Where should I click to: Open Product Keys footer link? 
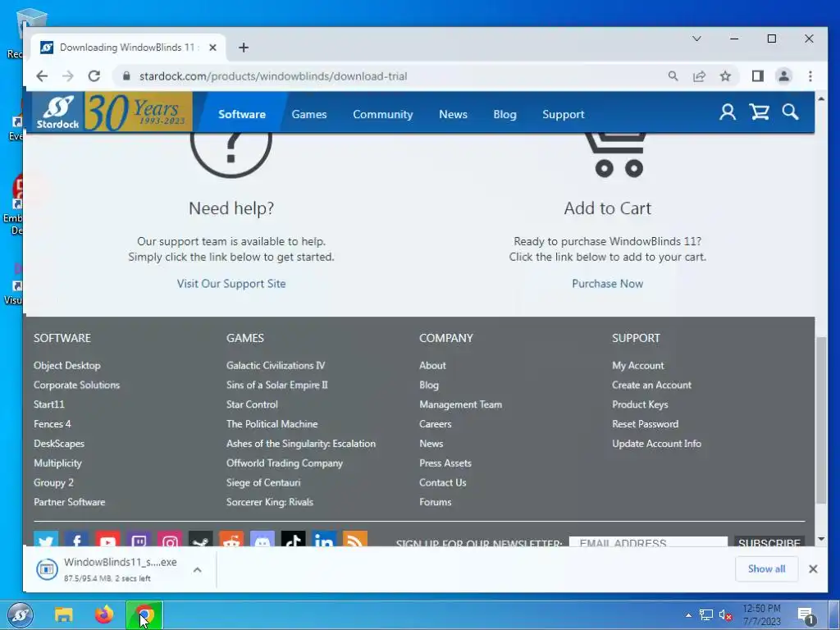pyautogui.click(x=640, y=404)
